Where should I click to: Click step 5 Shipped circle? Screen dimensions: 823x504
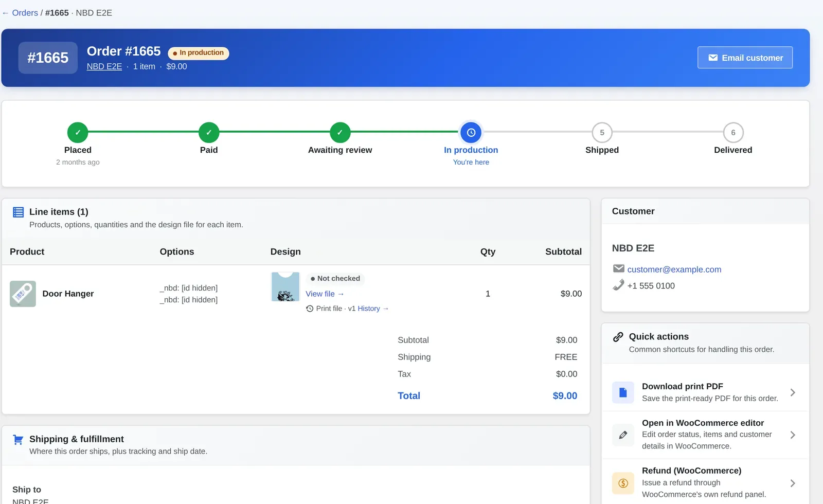[x=602, y=132]
